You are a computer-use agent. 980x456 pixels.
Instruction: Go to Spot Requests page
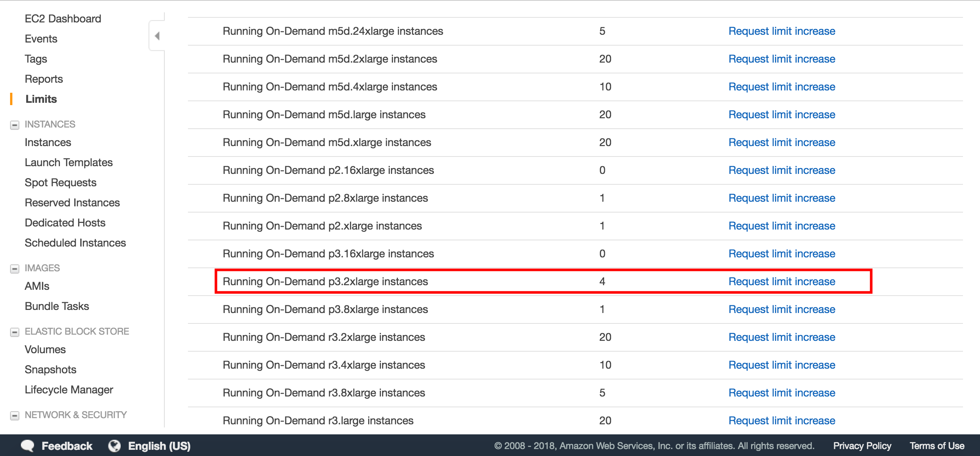tap(60, 182)
